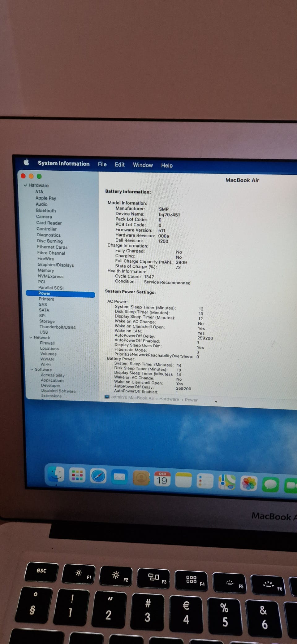Open the Window menu
This screenshot has width=297, height=644.
pyautogui.click(x=143, y=165)
